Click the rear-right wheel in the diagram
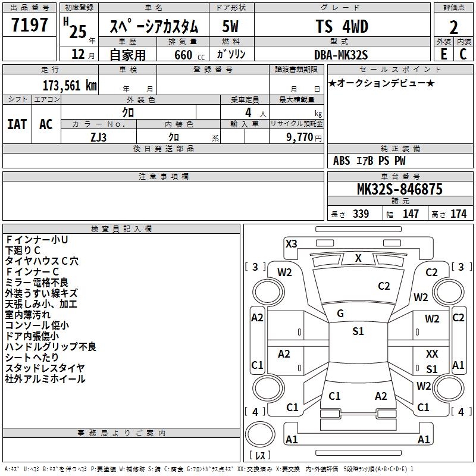This screenshot has height=476, width=476. [x=449, y=389]
